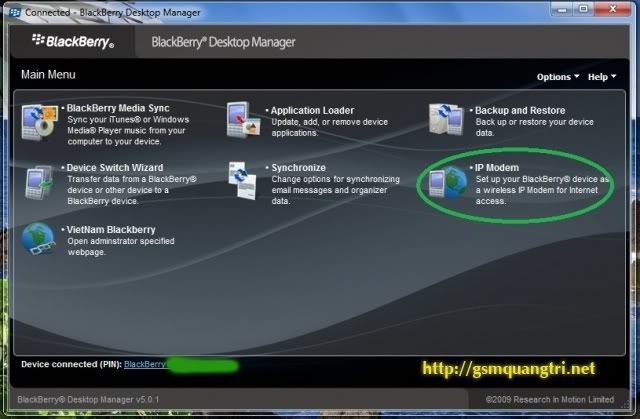Click the window title bar app icon
Image resolution: width=640 pixels, height=419 pixels.
pos(15,12)
